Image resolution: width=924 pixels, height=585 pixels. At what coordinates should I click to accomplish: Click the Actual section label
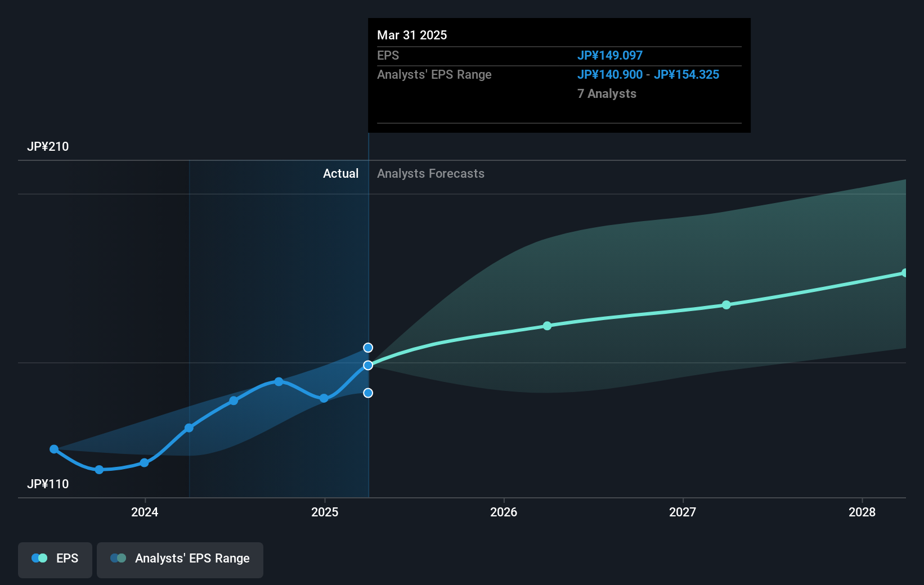[340, 173]
